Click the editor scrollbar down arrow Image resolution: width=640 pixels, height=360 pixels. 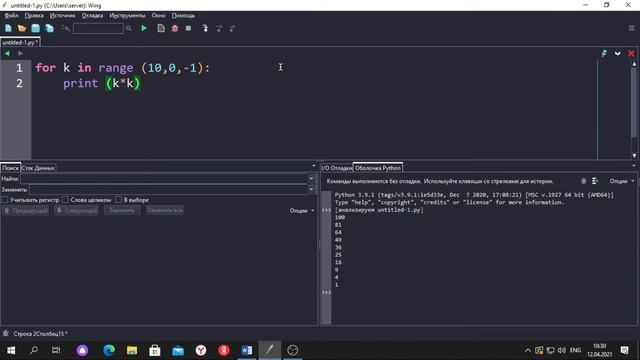(x=634, y=156)
